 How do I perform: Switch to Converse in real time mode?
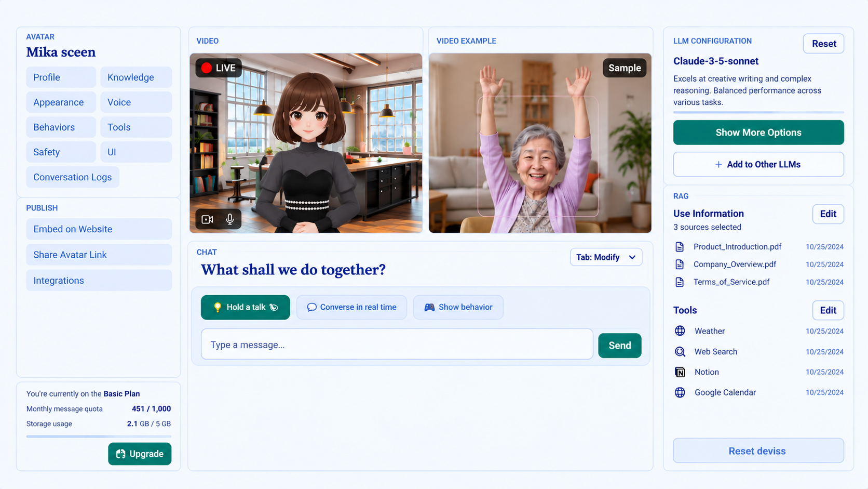[x=351, y=307]
